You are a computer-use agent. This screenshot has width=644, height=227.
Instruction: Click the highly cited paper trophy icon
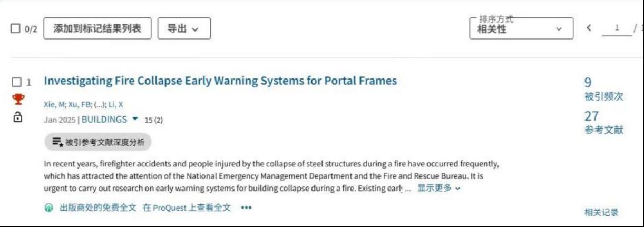(18, 100)
